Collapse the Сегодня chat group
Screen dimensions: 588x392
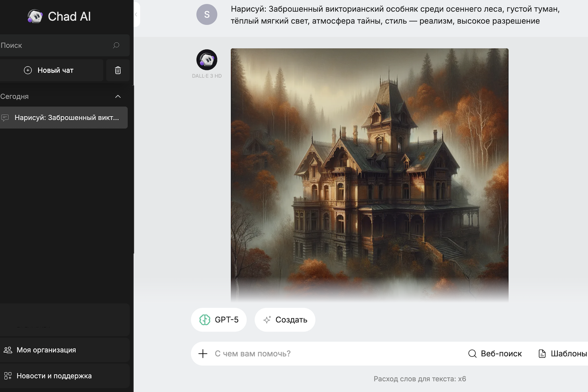pos(118,97)
